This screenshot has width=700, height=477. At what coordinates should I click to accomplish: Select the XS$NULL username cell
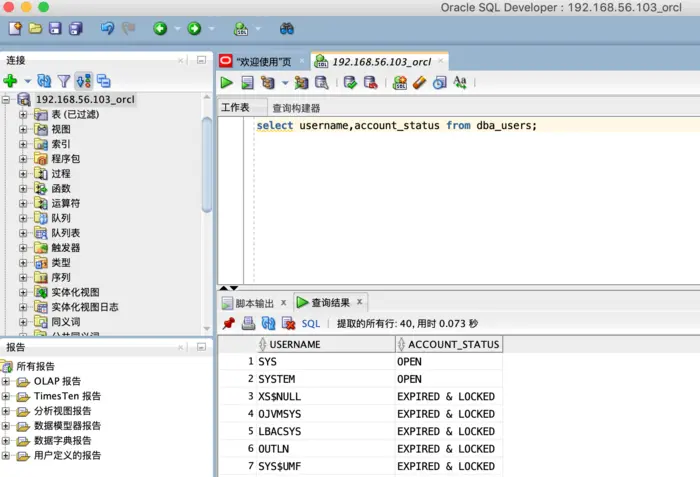click(326, 396)
